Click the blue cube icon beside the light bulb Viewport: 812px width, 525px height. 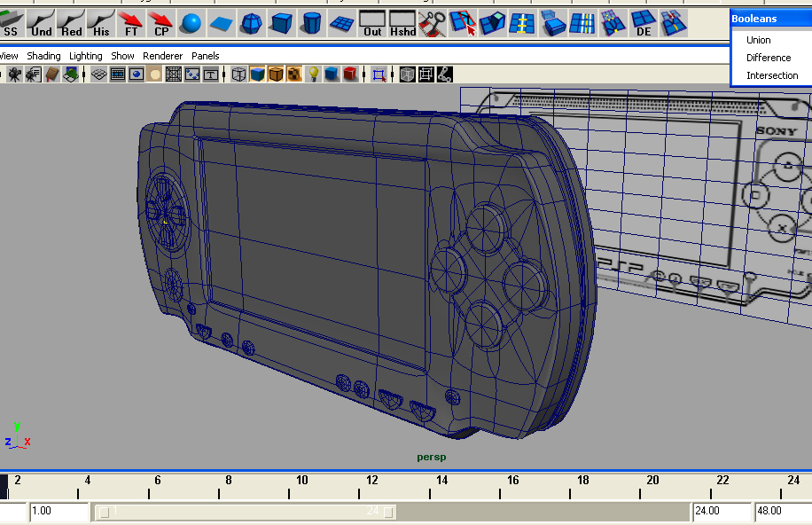coord(332,74)
